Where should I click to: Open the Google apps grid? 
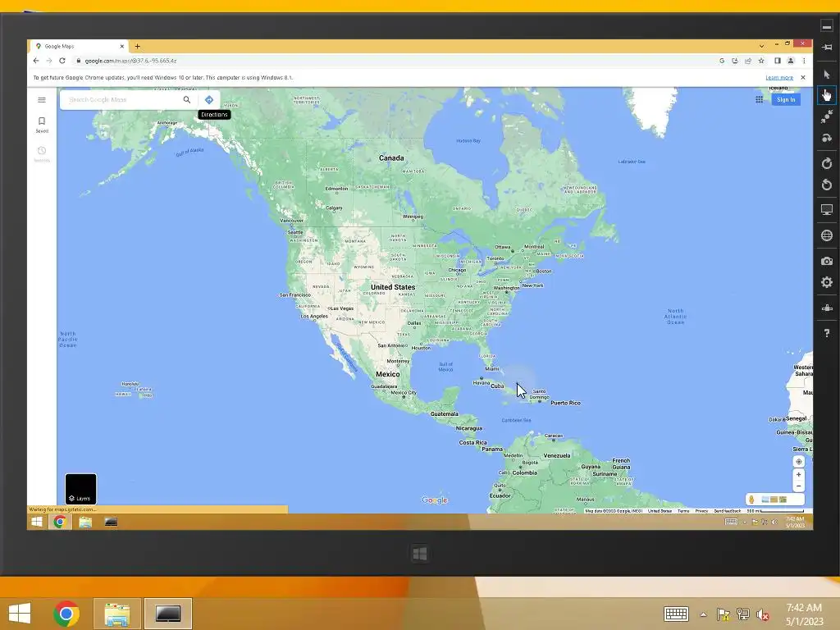(759, 99)
